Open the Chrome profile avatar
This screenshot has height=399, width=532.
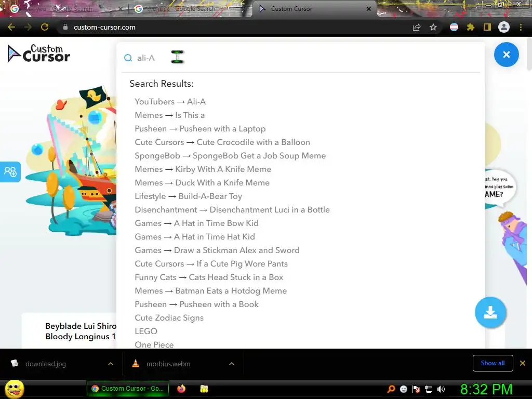[504, 27]
